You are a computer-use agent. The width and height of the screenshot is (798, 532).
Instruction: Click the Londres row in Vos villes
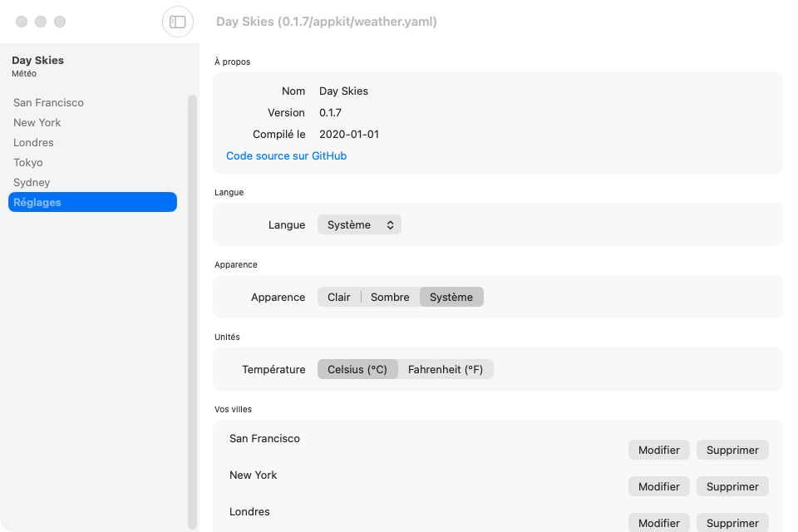click(x=499, y=517)
